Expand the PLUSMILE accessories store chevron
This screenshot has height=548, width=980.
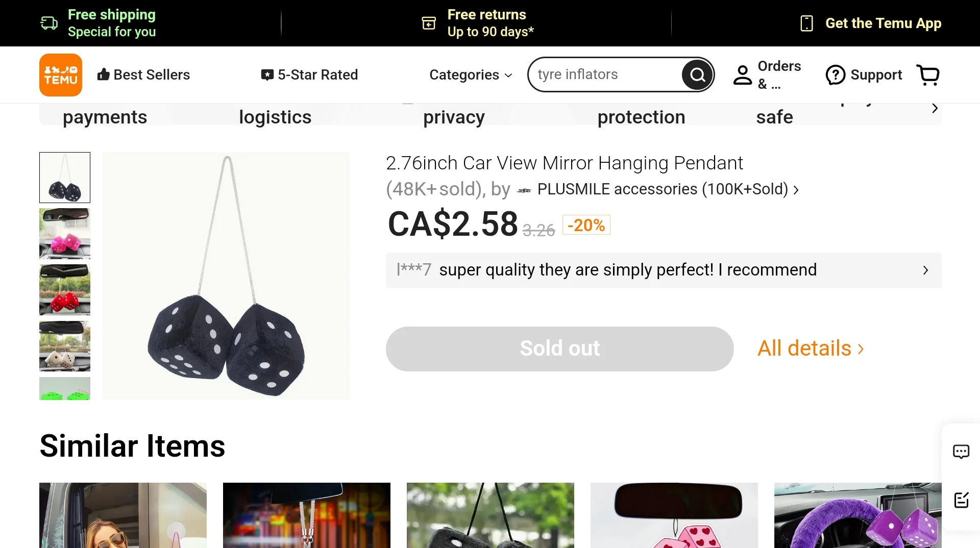tap(796, 189)
